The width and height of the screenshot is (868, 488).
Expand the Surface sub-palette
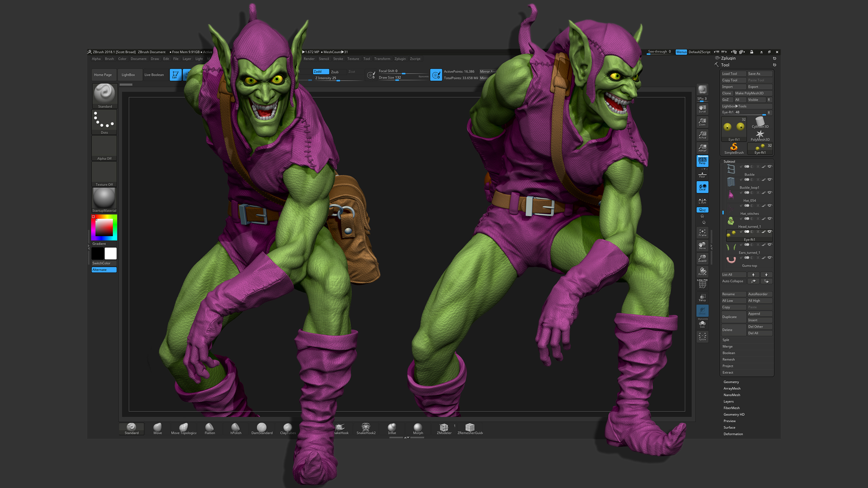pyautogui.click(x=729, y=427)
